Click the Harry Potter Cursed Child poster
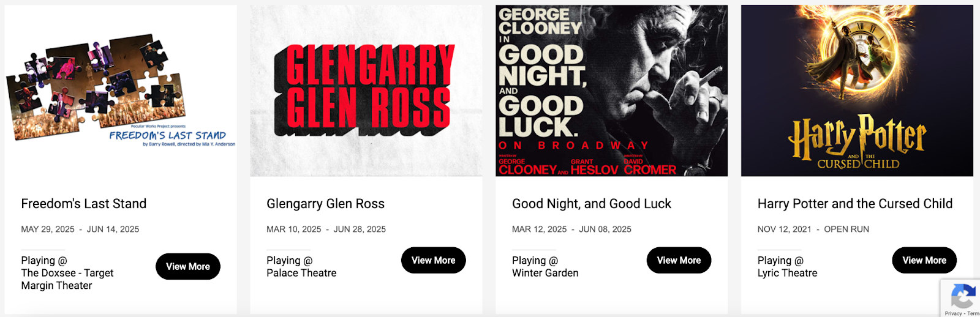Viewport: 980px width, 317px height. coord(857,91)
